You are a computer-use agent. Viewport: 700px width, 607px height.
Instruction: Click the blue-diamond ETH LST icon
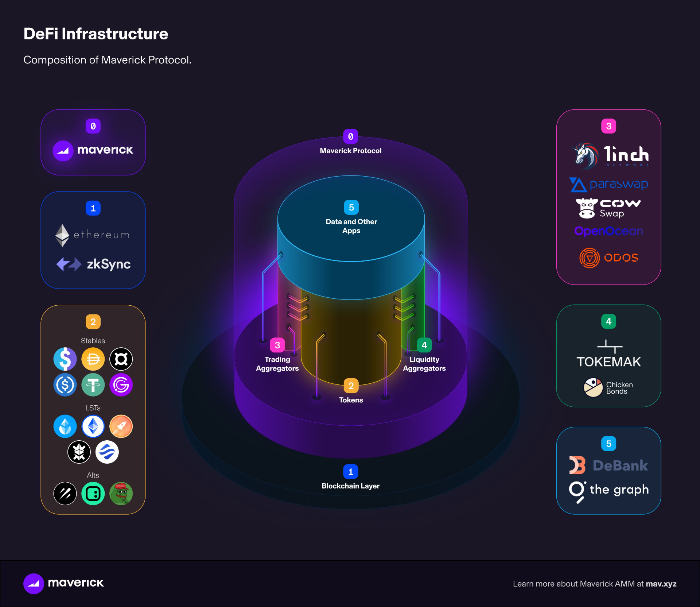(93, 426)
